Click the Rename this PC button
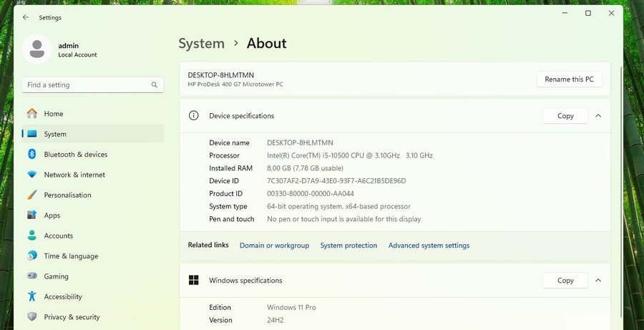 [569, 79]
